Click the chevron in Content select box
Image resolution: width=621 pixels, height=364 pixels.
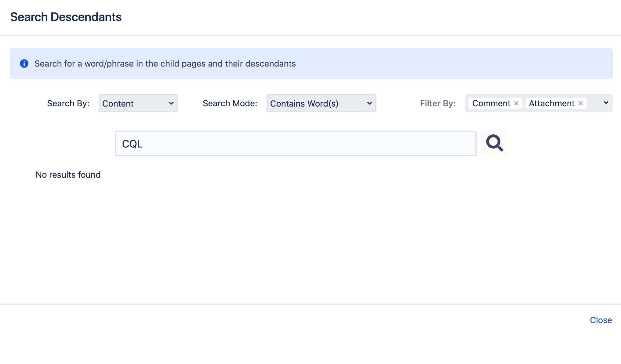point(171,103)
